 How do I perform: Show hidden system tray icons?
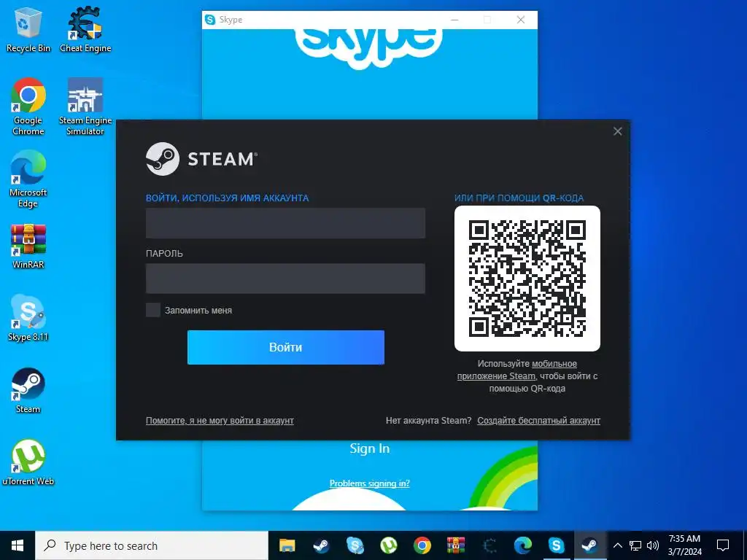click(x=617, y=545)
